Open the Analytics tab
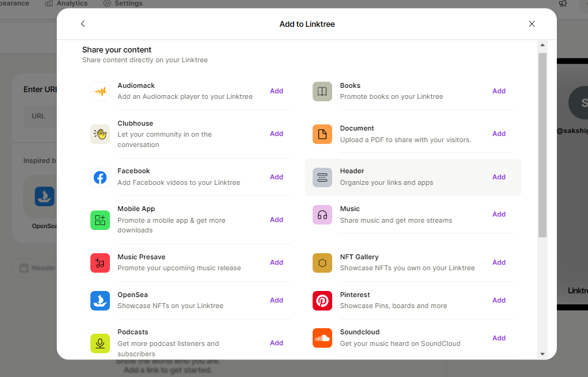The image size is (588, 377). pyautogui.click(x=67, y=4)
